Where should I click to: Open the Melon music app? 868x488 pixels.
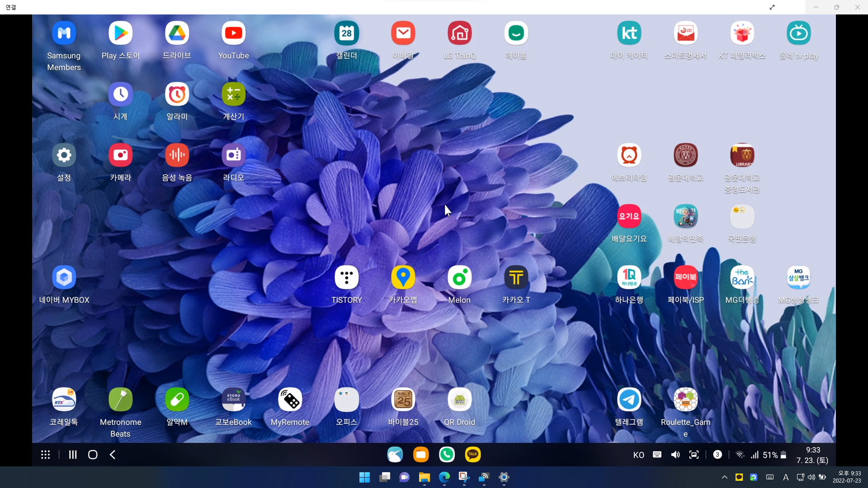pos(459,277)
